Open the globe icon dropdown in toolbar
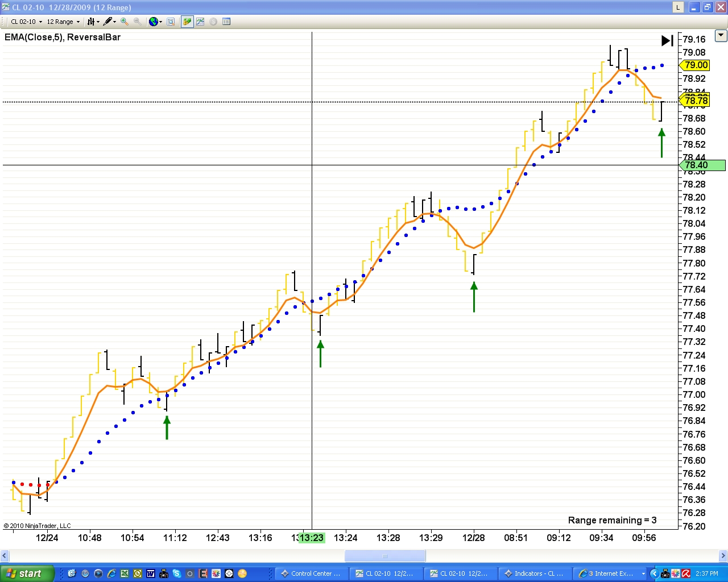The height and width of the screenshot is (582, 728). 155,22
